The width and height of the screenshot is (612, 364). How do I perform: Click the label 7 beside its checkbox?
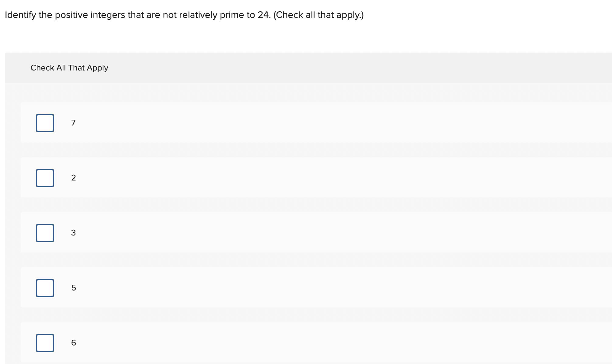click(73, 123)
